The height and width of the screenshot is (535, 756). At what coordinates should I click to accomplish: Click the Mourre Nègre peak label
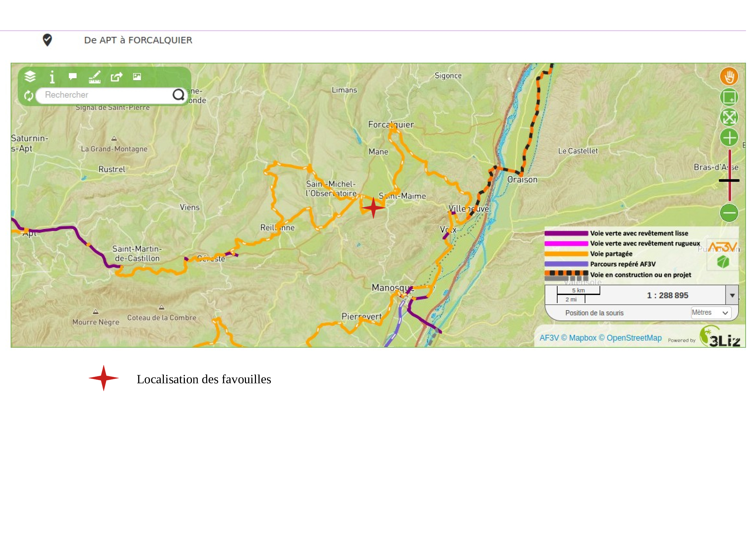pos(96,322)
